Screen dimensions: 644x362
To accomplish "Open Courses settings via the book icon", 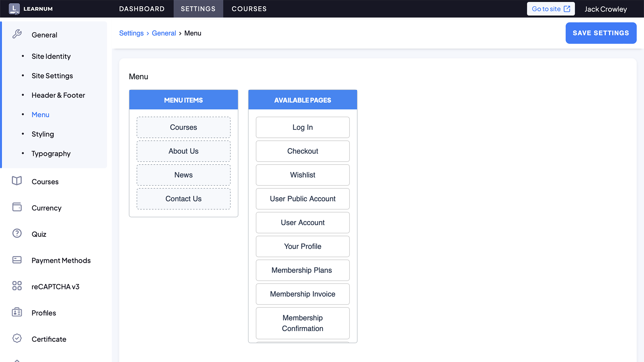I will click(x=17, y=181).
